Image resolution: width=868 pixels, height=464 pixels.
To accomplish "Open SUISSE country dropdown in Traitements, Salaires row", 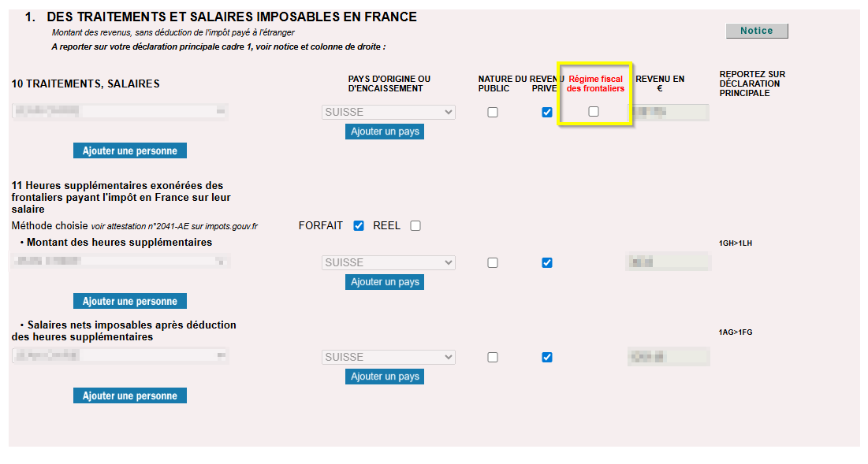I will coord(389,113).
